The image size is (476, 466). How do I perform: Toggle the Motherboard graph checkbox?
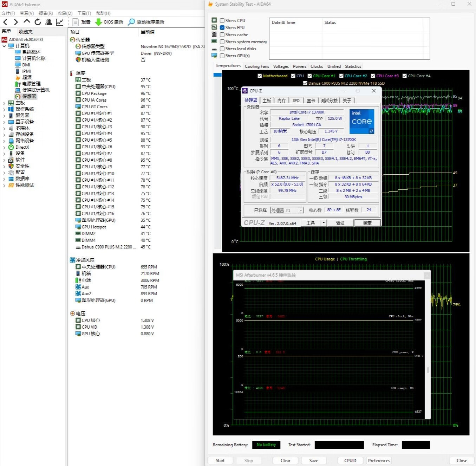[260, 76]
